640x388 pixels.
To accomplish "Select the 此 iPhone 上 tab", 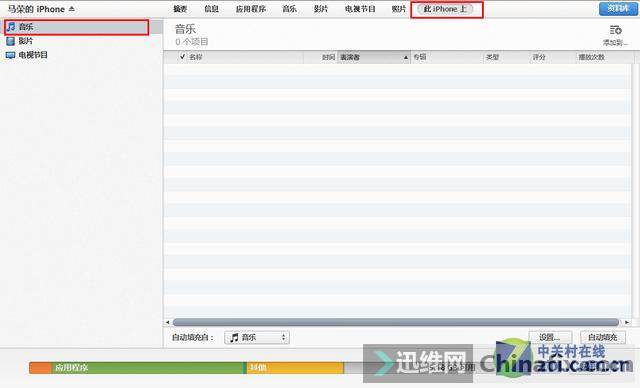I will coord(445,9).
